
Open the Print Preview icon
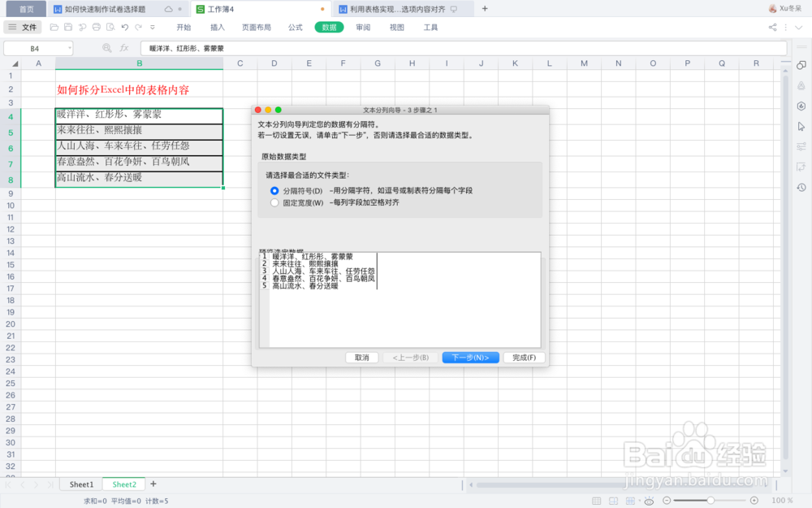tap(110, 27)
